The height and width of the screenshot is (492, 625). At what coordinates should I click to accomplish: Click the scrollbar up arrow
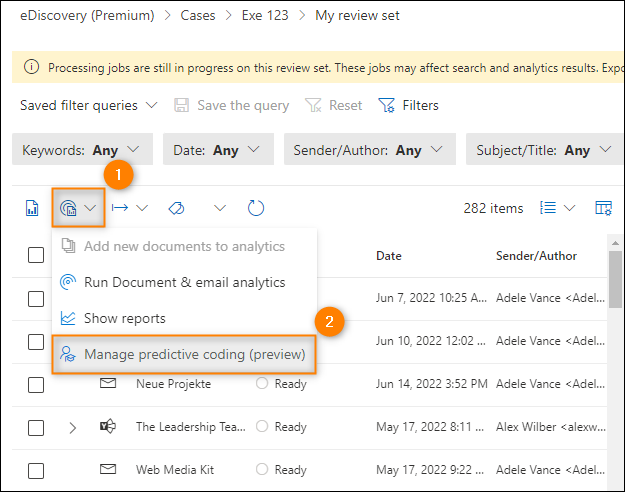pyautogui.click(x=615, y=243)
